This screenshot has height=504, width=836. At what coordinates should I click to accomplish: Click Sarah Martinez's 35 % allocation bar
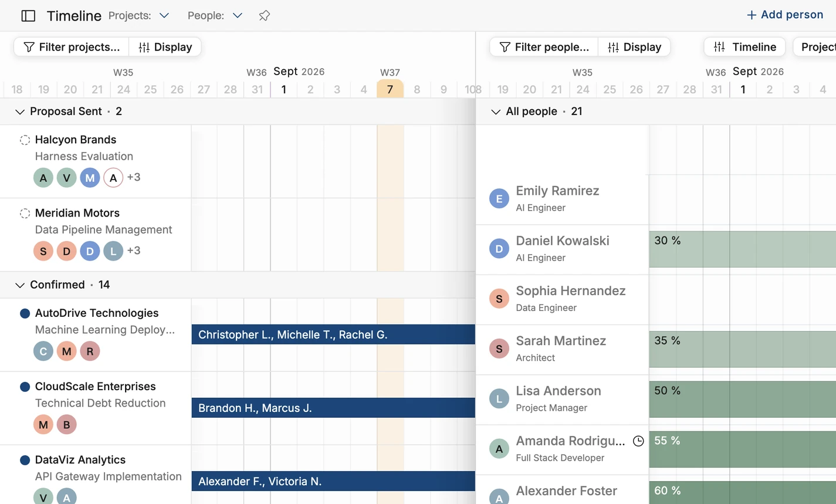coord(743,349)
